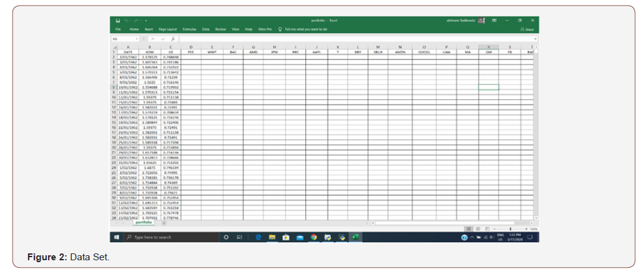Show hidden system tray icons
The width and height of the screenshot is (644, 274).
point(471,237)
